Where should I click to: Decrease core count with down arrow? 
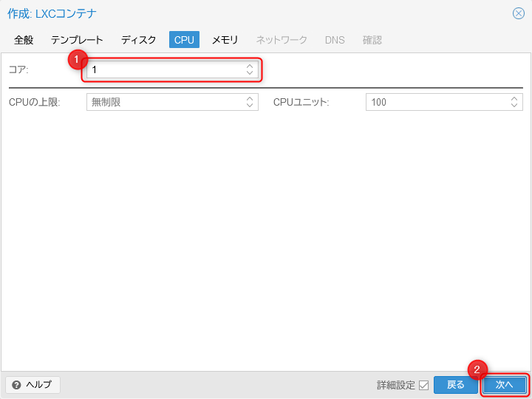tap(250, 73)
